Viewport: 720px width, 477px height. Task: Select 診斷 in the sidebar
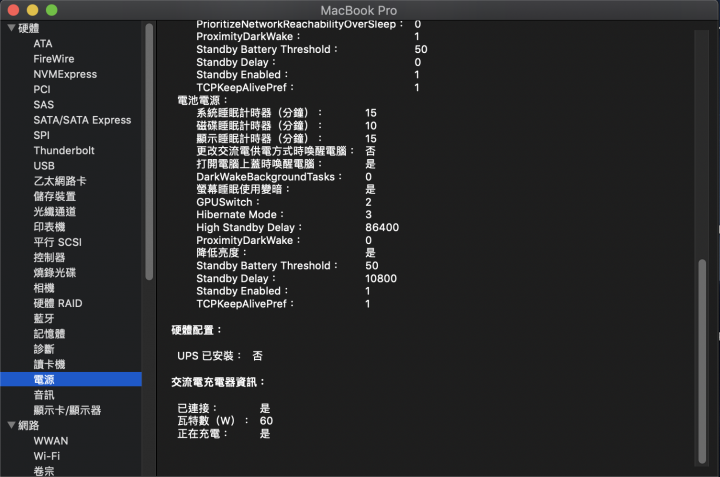click(44, 349)
